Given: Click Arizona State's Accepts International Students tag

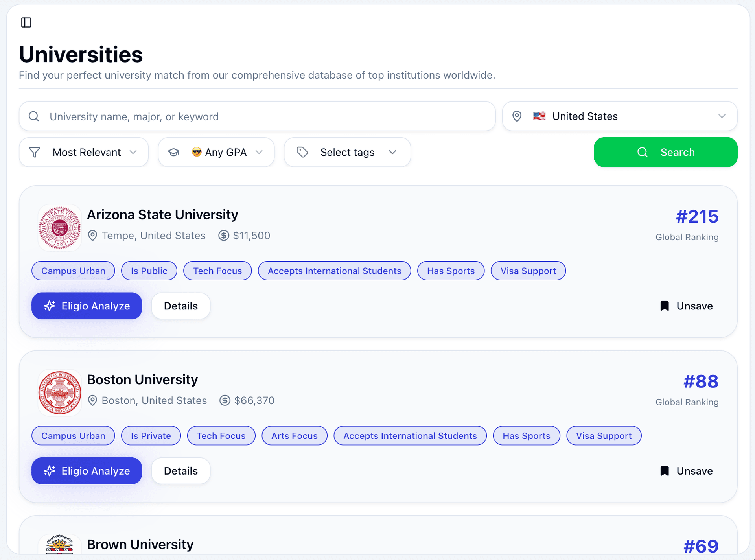Looking at the screenshot, I should [x=335, y=271].
